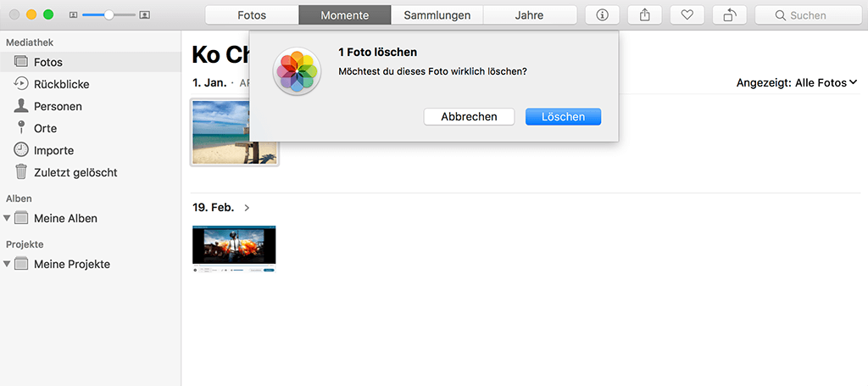The width and height of the screenshot is (868, 386).
Task: Click the Info toolbar icon
Action: [x=603, y=15]
